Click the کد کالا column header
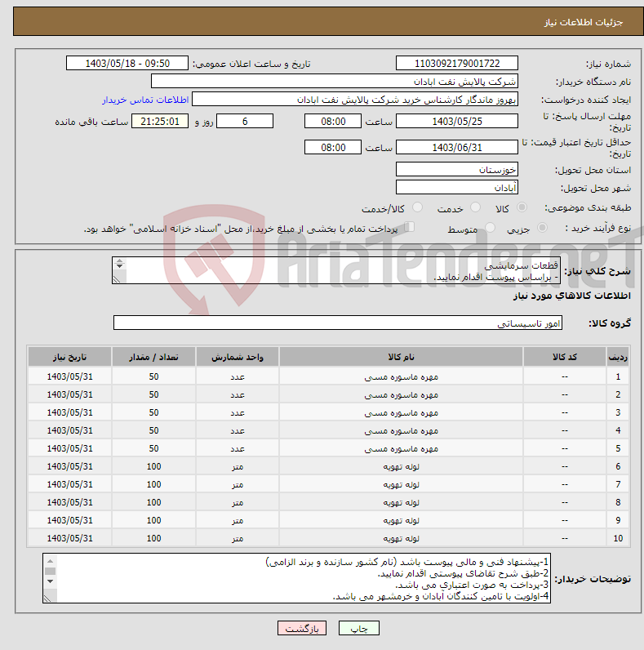This screenshot has width=644, height=650. click(x=565, y=357)
